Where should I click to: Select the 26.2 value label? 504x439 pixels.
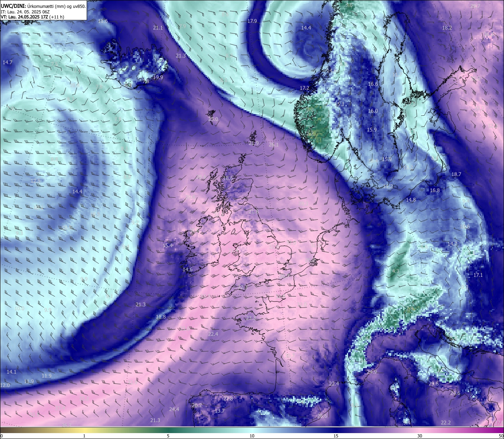[197, 405]
